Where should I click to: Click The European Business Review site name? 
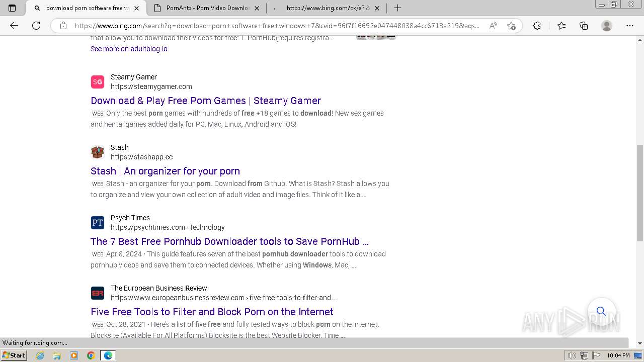click(x=159, y=288)
